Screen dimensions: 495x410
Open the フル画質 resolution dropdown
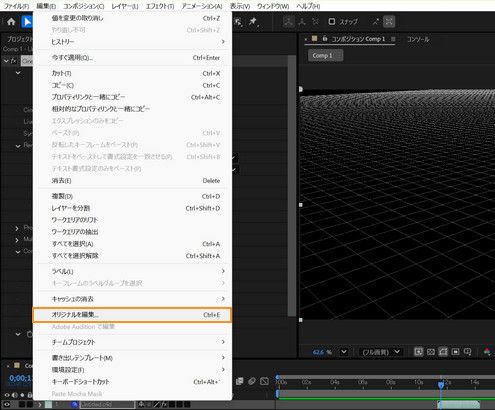[381, 352]
